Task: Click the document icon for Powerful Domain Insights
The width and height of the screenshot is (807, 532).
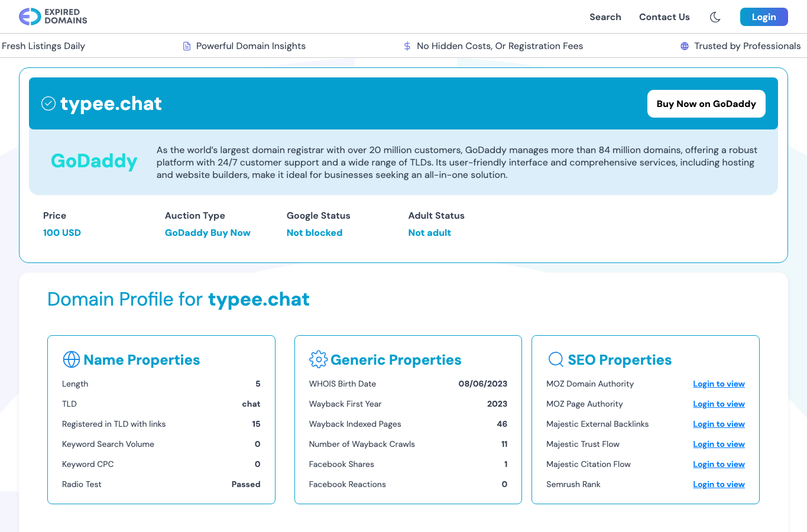Action: coord(187,46)
